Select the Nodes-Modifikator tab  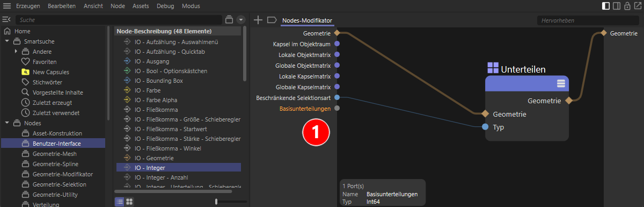tap(308, 20)
